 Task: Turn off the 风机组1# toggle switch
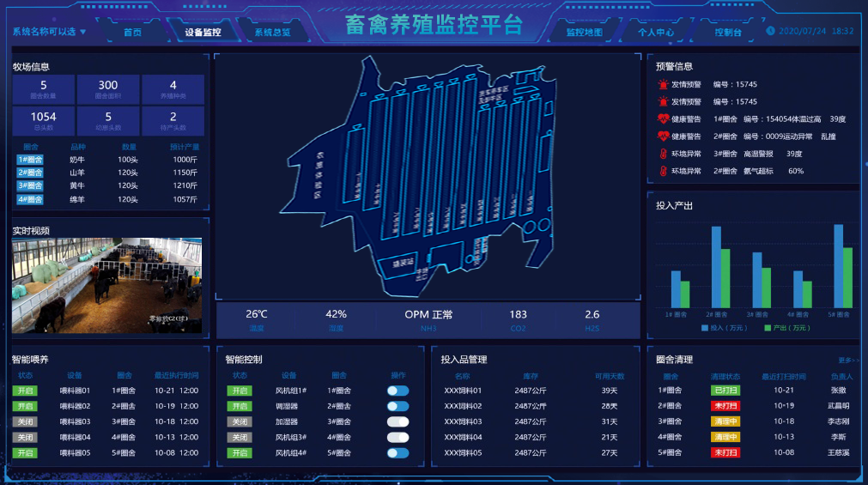click(x=398, y=391)
